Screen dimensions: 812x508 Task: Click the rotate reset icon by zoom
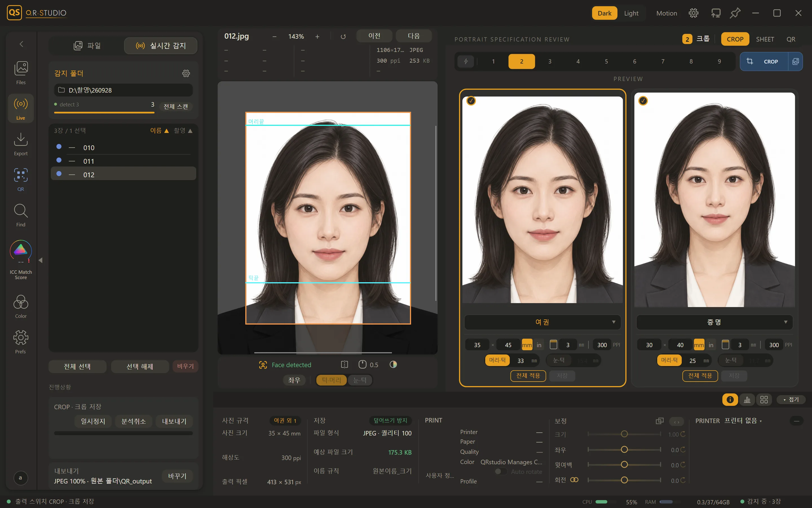pyautogui.click(x=343, y=36)
